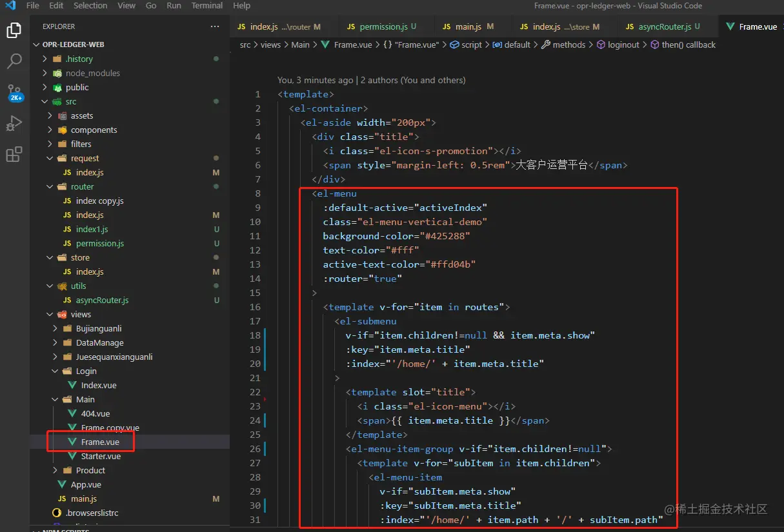Screen dimensions: 784x532
Task: Open the View menu
Action: pyautogui.click(x=126, y=6)
